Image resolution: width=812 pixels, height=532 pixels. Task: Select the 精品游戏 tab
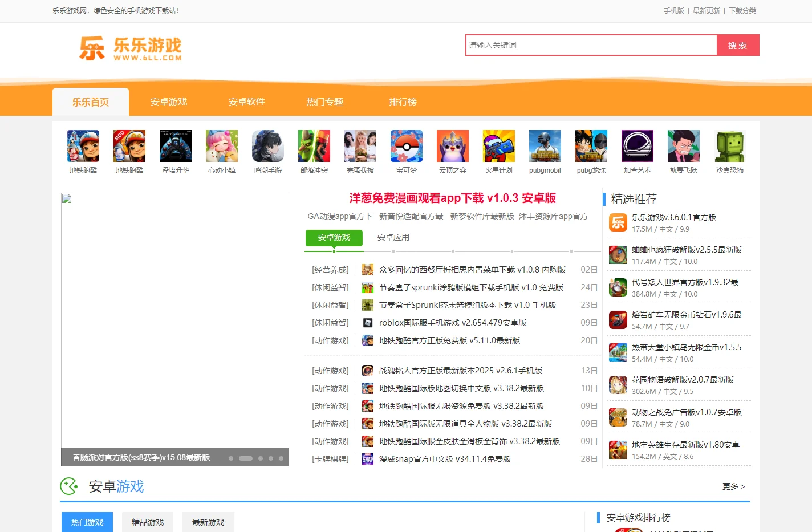point(148,522)
